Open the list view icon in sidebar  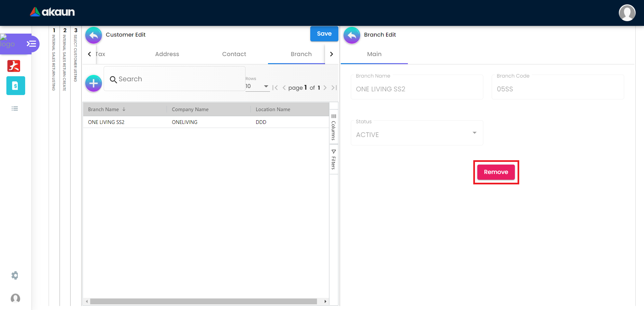pos(15,108)
